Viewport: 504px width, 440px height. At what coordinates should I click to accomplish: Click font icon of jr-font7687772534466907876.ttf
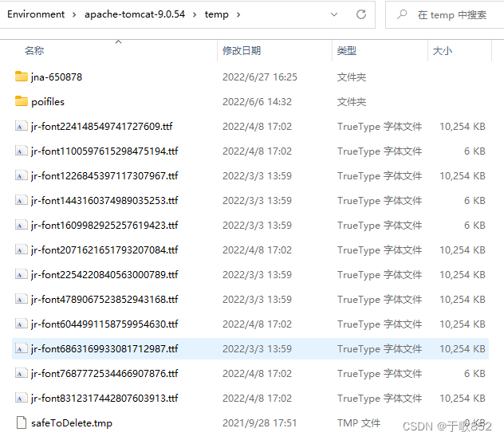tap(22, 374)
